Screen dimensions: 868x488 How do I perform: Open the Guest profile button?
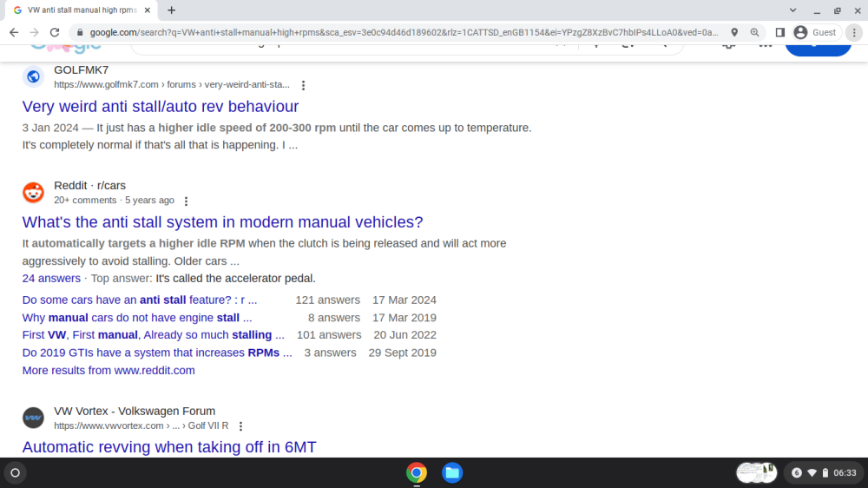coord(815,33)
